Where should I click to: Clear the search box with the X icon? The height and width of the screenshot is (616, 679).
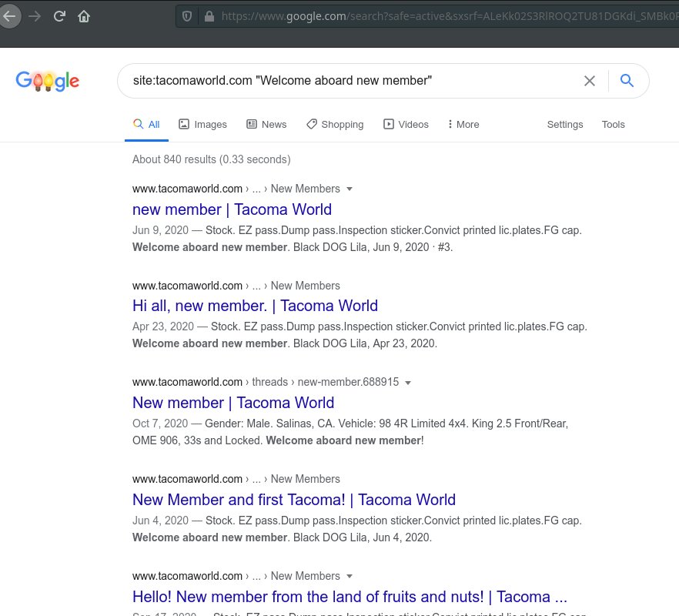(x=590, y=81)
